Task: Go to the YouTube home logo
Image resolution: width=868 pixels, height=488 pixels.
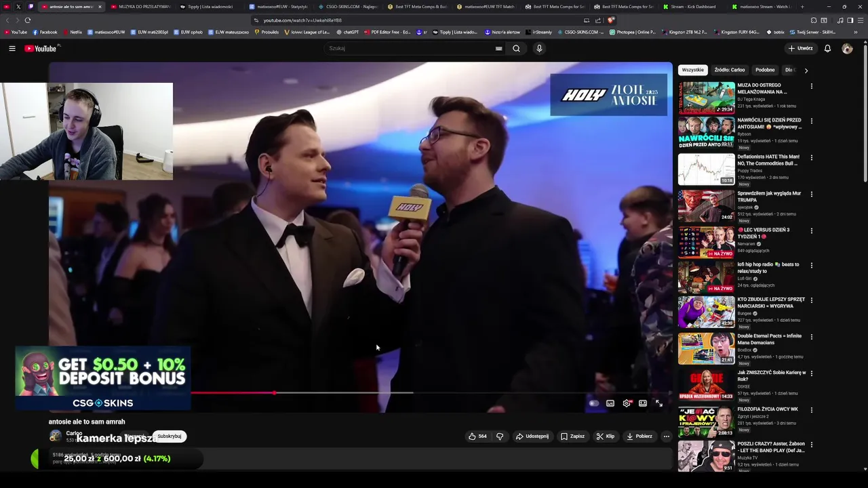Action: click(42, 48)
